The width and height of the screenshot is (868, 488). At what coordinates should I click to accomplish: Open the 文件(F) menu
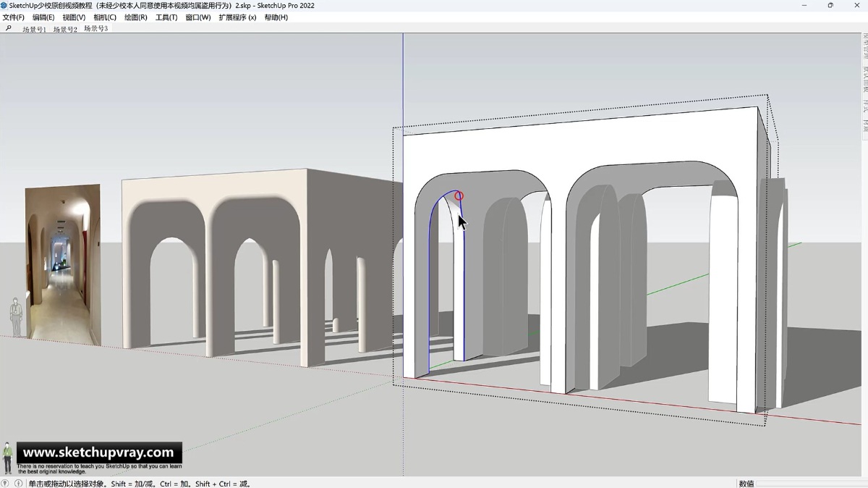click(13, 17)
